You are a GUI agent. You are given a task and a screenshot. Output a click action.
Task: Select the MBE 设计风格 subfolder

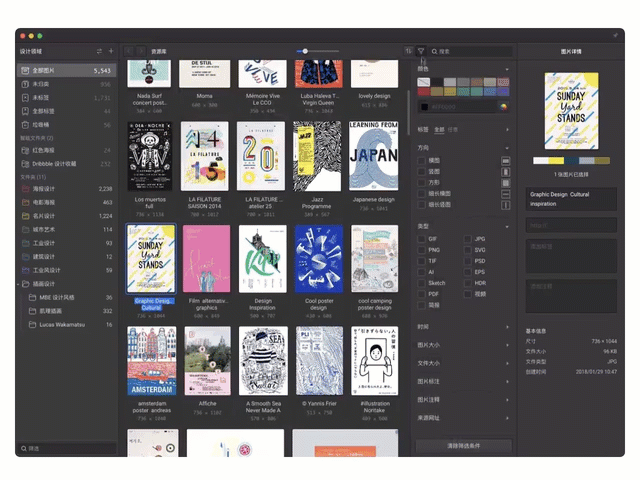pyautogui.click(x=67, y=298)
